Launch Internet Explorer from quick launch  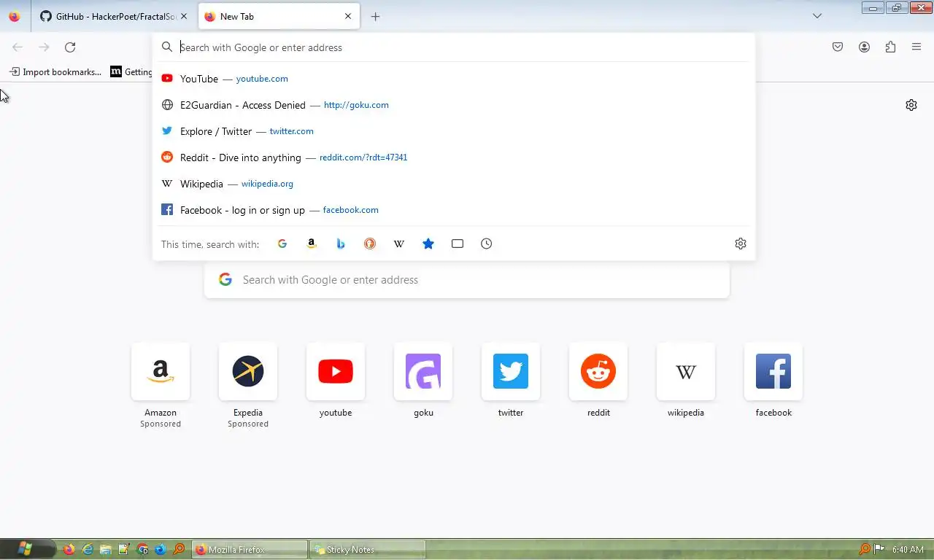click(x=88, y=549)
